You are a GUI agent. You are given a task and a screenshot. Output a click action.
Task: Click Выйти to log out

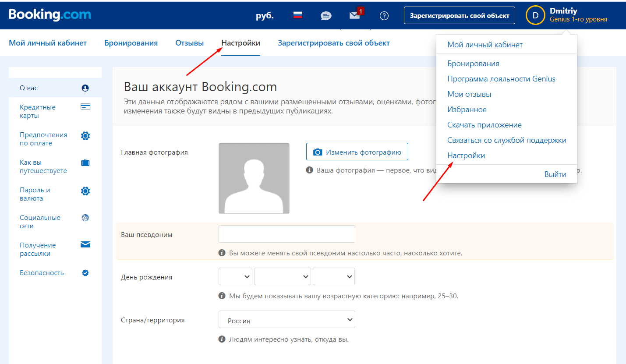point(555,174)
